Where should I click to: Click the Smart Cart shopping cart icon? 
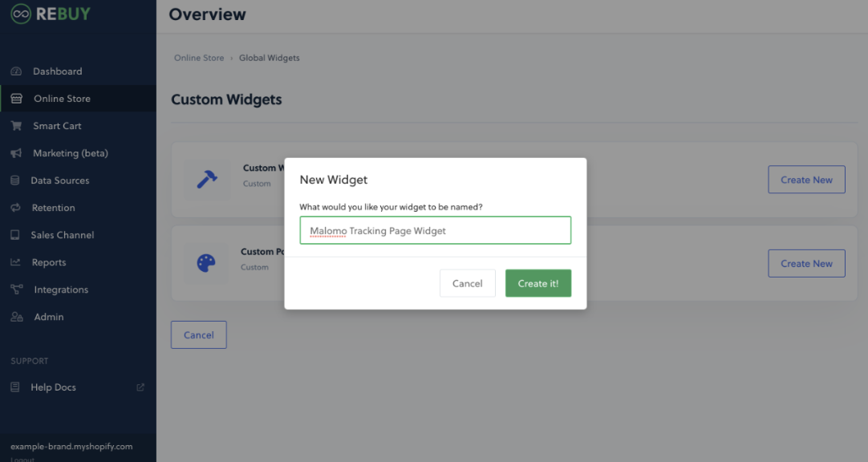tap(16, 126)
